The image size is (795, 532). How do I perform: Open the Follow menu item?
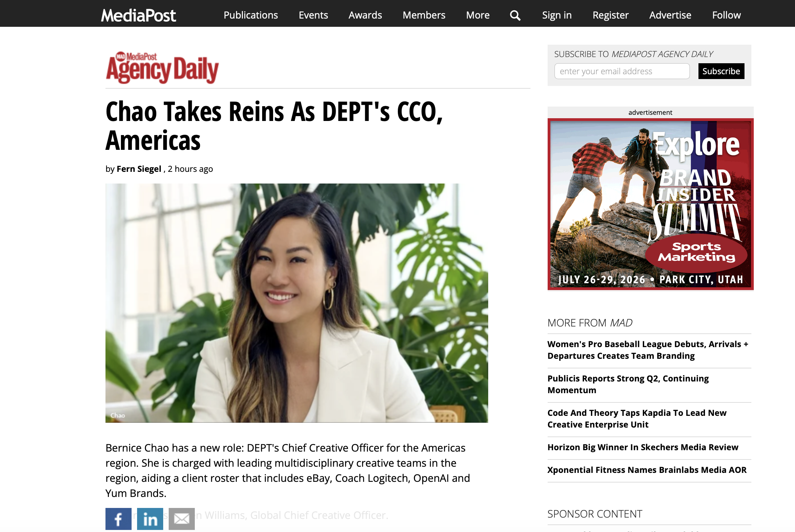726,15
